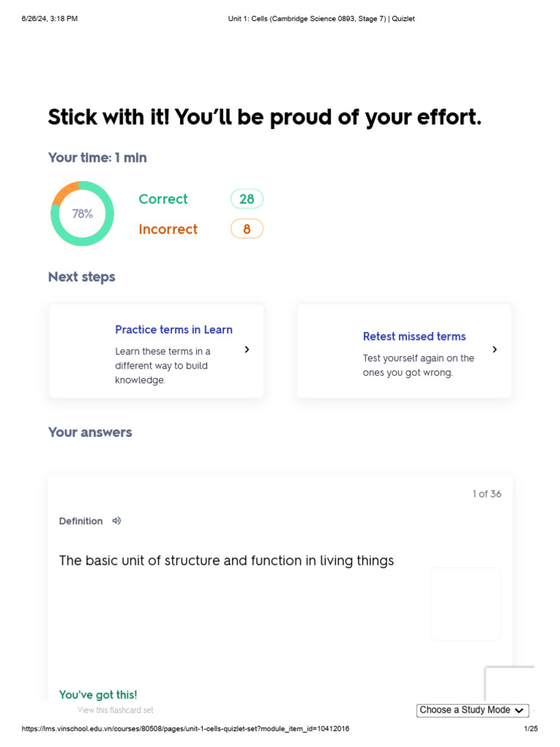Click the Correct label
Screen dimensions: 560x747
tap(163, 199)
